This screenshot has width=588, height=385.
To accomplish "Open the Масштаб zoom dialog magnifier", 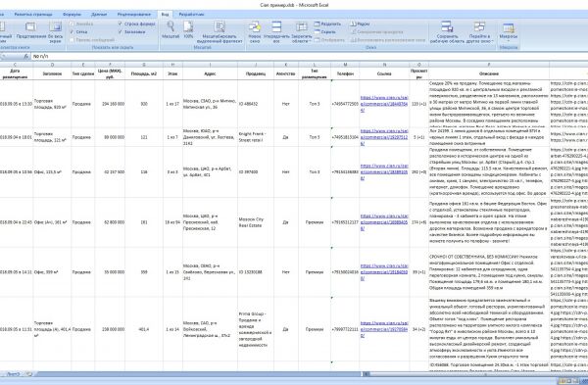I will coord(171,30).
